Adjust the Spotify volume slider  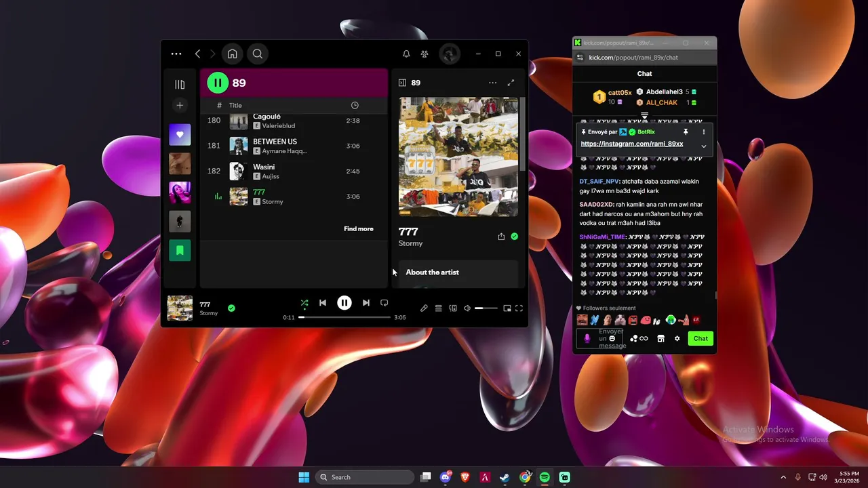coord(486,308)
